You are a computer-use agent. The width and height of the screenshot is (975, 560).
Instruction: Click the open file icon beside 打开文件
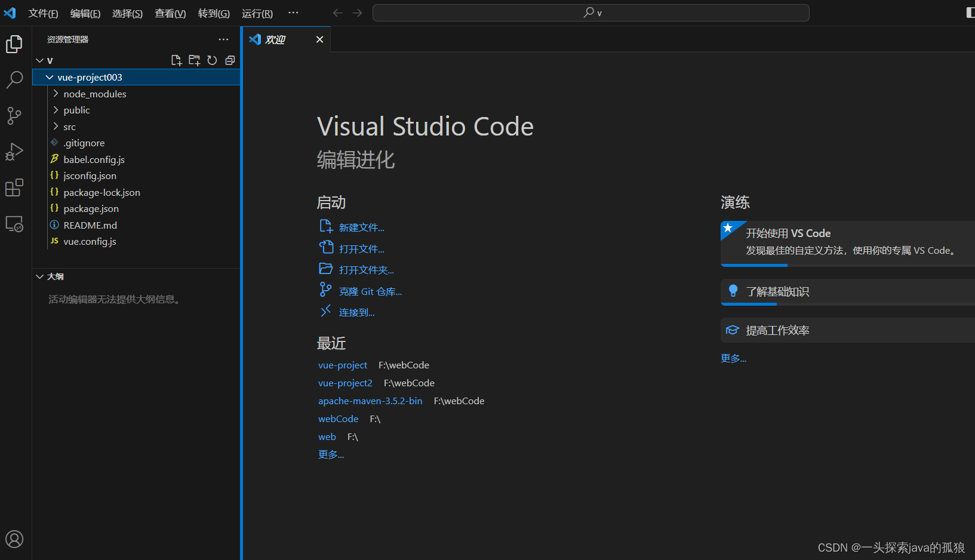pos(325,247)
